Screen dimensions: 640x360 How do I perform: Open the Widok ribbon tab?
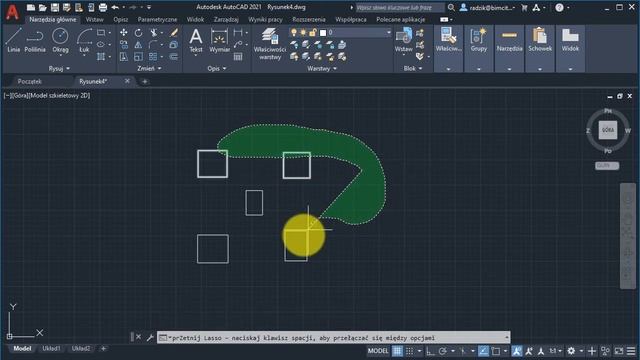(x=195, y=19)
